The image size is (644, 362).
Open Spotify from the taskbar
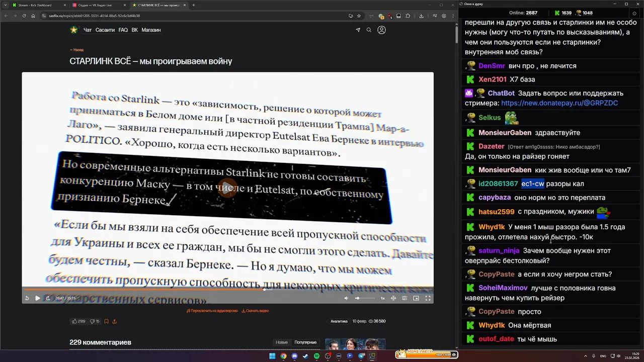[316, 356]
